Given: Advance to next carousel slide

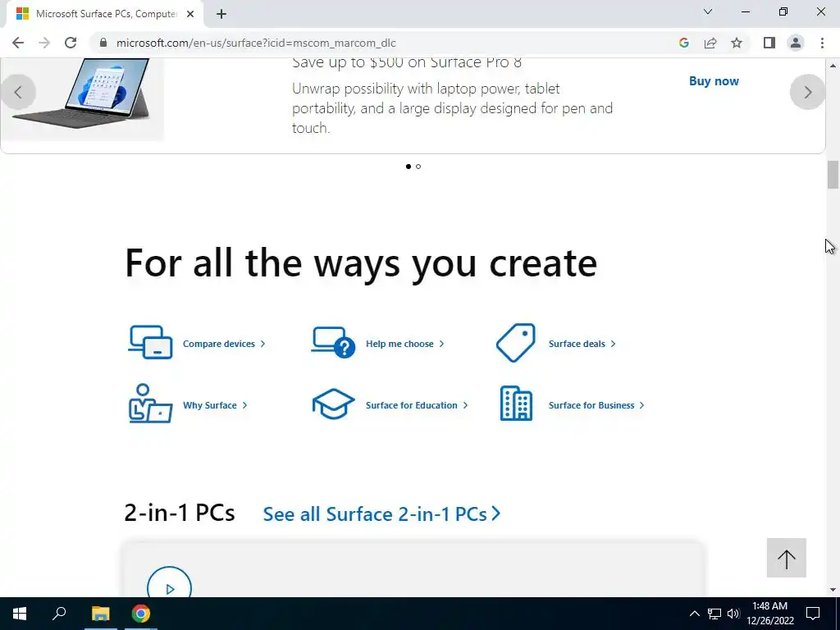Looking at the screenshot, I should [x=808, y=92].
